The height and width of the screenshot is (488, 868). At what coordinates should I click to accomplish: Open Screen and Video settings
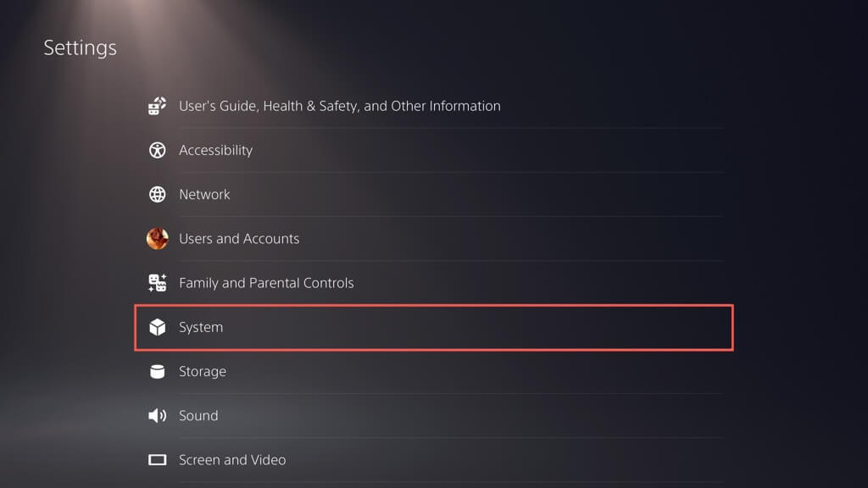pos(232,460)
